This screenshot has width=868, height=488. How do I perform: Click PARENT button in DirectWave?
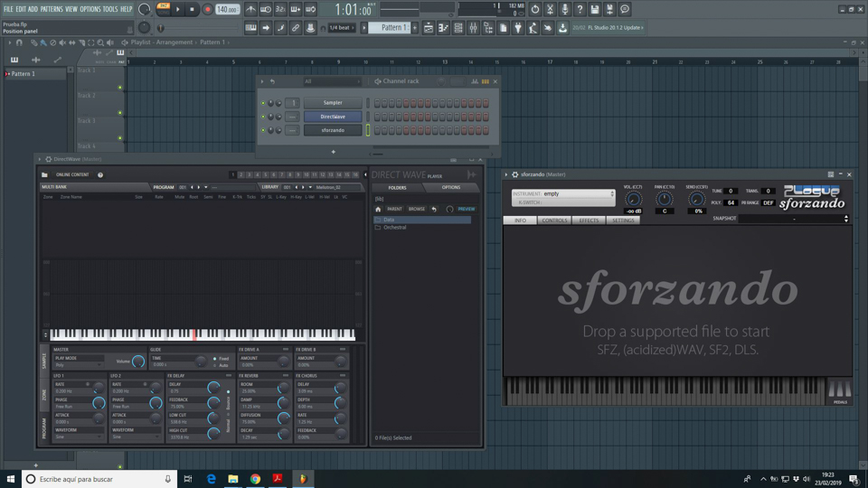395,209
